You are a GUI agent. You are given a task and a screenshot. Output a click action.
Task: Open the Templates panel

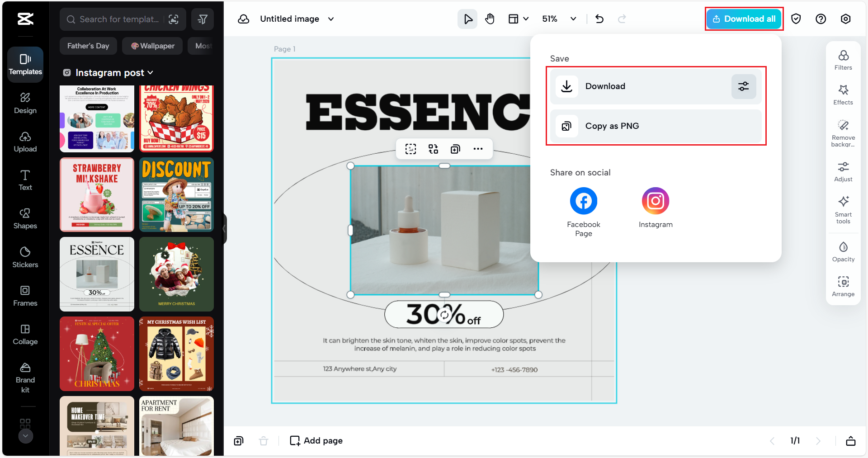(25, 64)
